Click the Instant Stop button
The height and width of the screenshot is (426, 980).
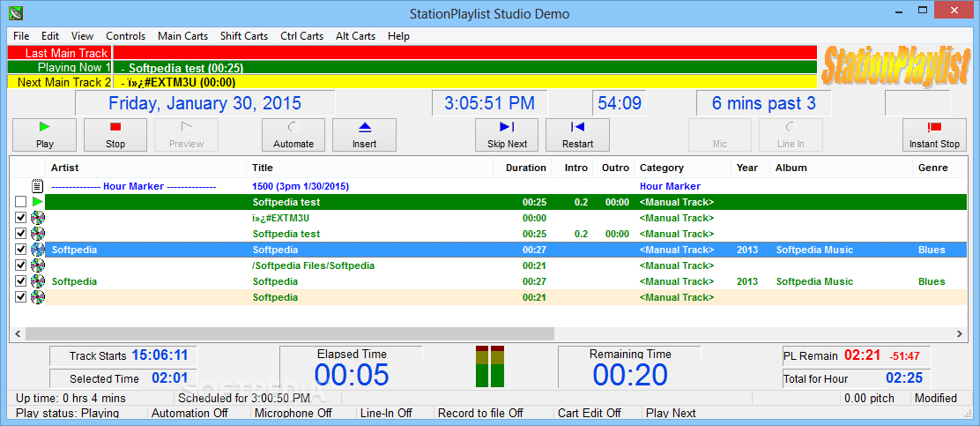click(x=934, y=134)
